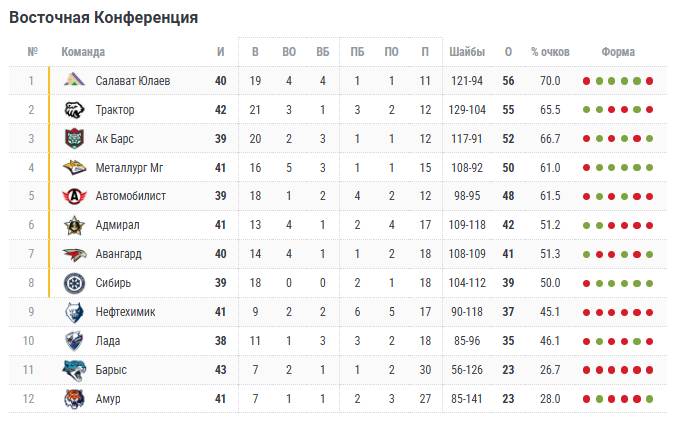Click the Авангард team logo
Screen dimensions: 686x424
coord(75,255)
